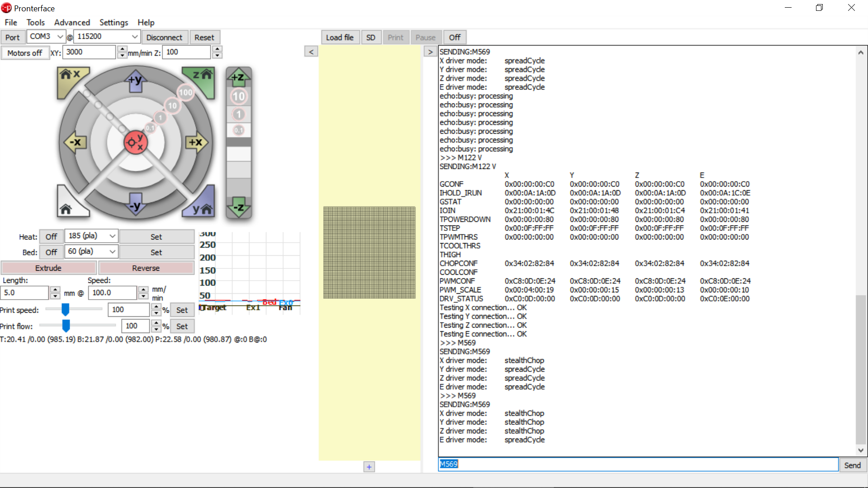Click the home all axes icon

point(67,207)
